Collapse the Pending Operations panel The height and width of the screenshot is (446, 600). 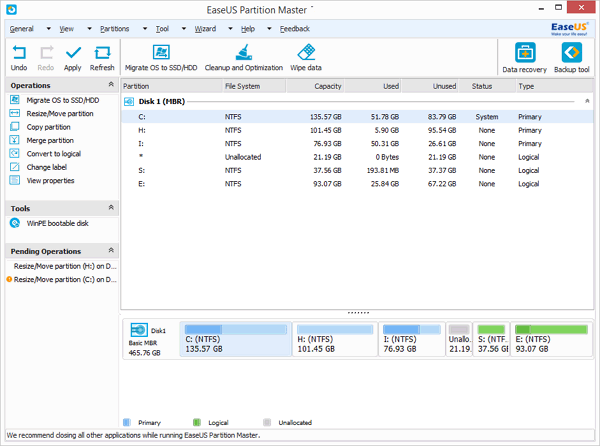coord(111,250)
